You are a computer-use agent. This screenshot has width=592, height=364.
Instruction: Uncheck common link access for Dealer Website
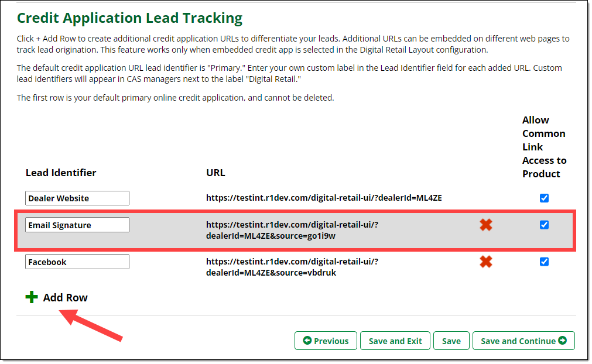point(544,198)
